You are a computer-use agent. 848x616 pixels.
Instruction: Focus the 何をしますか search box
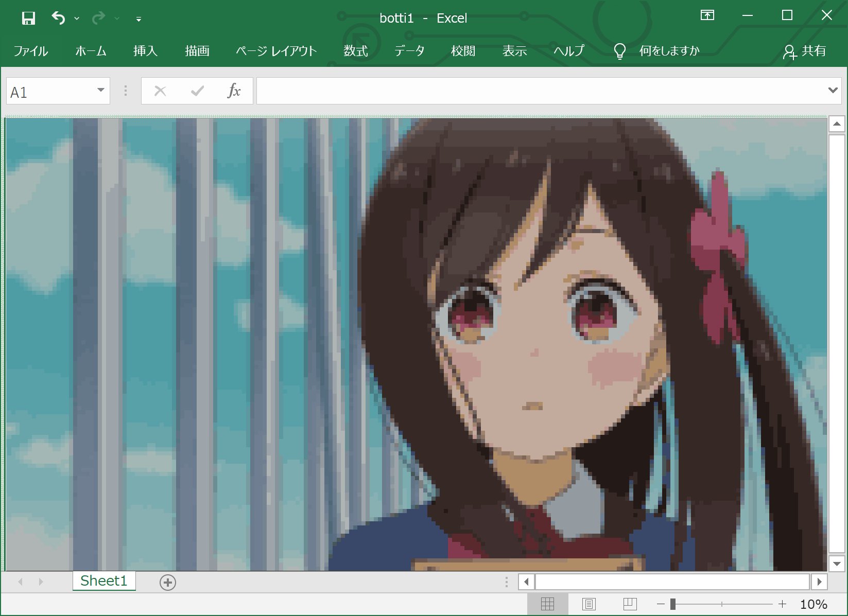pyautogui.click(x=669, y=51)
